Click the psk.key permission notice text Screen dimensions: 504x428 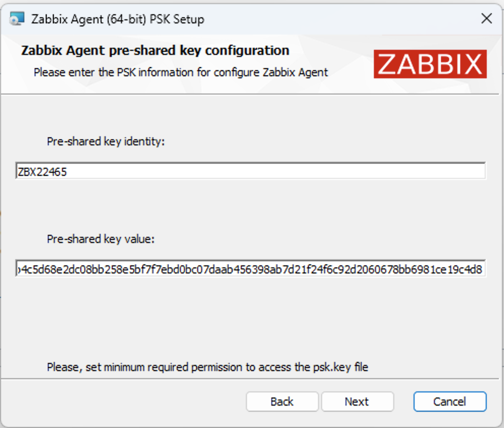point(207,367)
